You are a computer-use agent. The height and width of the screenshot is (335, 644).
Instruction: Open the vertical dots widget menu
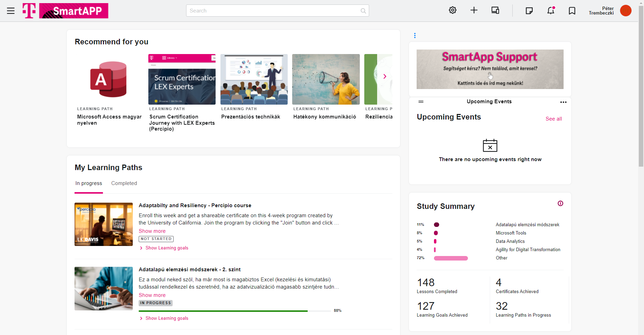[x=415, y=35]
